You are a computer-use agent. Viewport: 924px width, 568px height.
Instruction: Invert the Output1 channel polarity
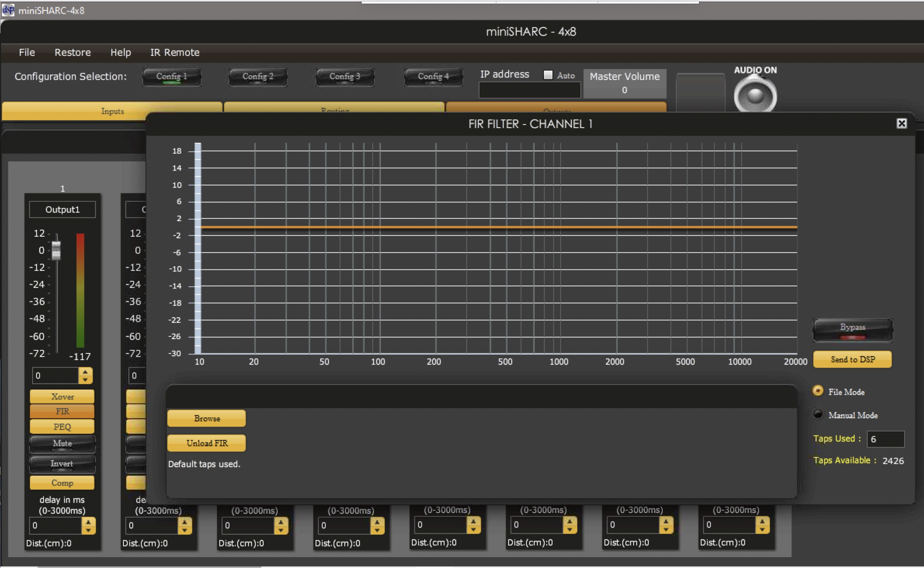point(62,464)
